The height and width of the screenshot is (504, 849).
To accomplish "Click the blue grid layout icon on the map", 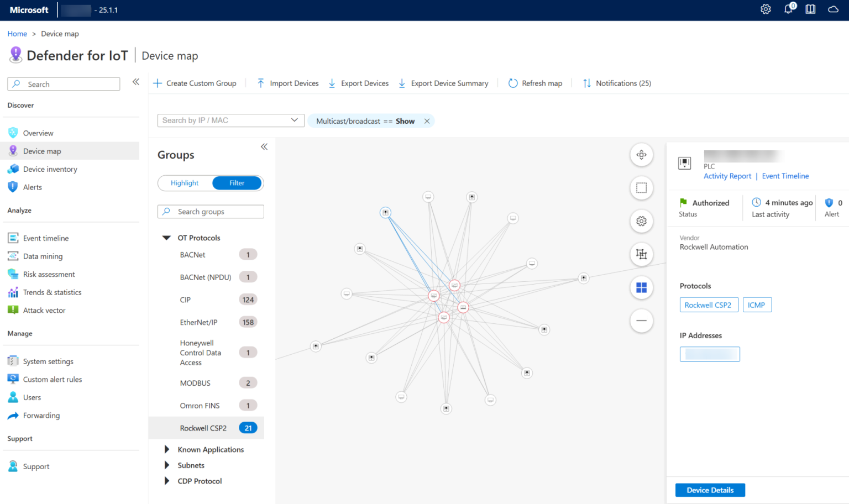I will coord(641,287).
